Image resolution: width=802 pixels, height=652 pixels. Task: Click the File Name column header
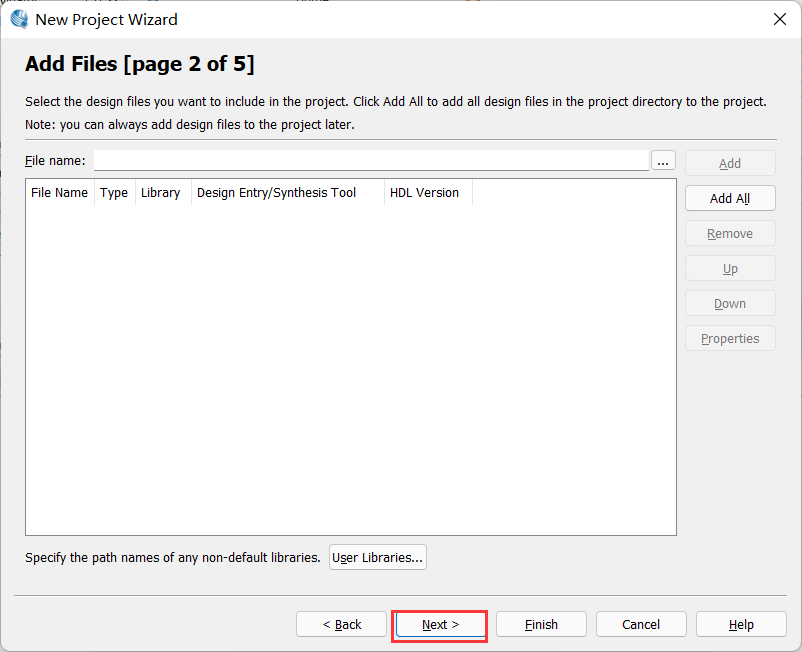(x=60, y=193)
